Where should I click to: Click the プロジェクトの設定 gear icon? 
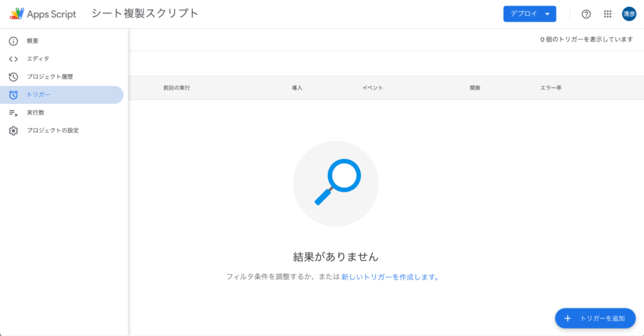pyautogui.click(x=14, y=131)
